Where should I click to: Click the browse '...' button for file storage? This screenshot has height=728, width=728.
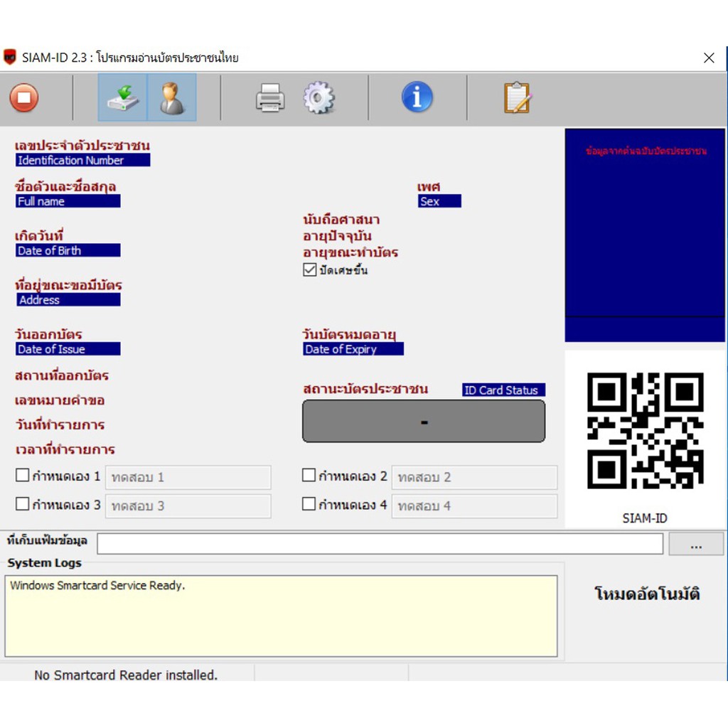(x=696, y=544)
